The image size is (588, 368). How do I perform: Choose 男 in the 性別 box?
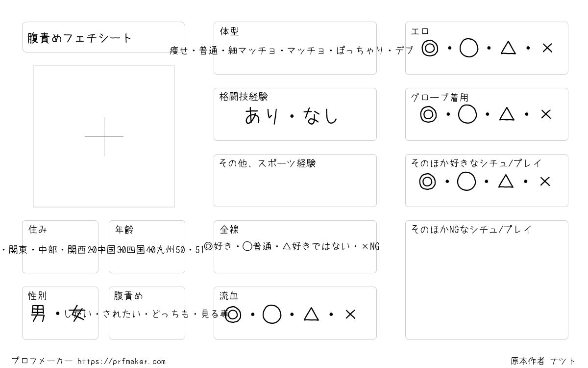coord(38,313)
